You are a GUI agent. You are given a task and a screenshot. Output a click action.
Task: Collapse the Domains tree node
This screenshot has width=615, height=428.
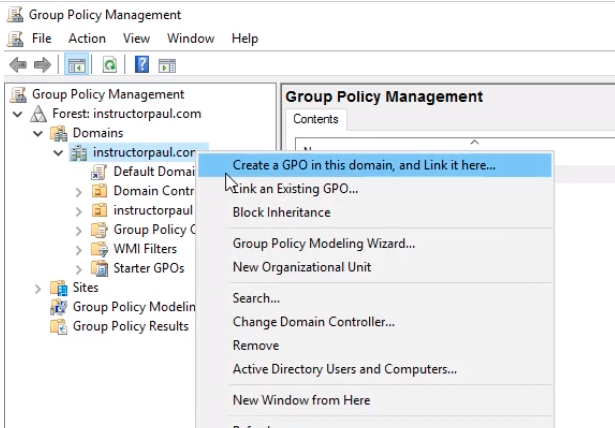38,133
